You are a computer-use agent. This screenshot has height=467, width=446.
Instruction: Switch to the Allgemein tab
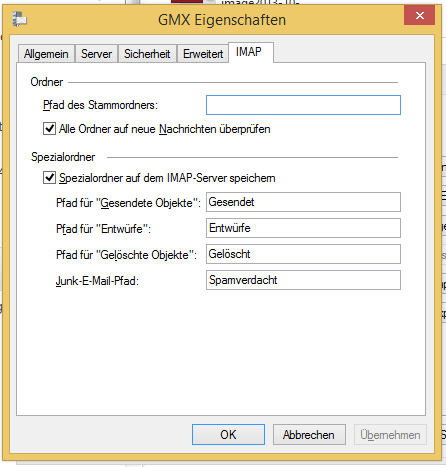pyautogui.click(x=46, y=54)
